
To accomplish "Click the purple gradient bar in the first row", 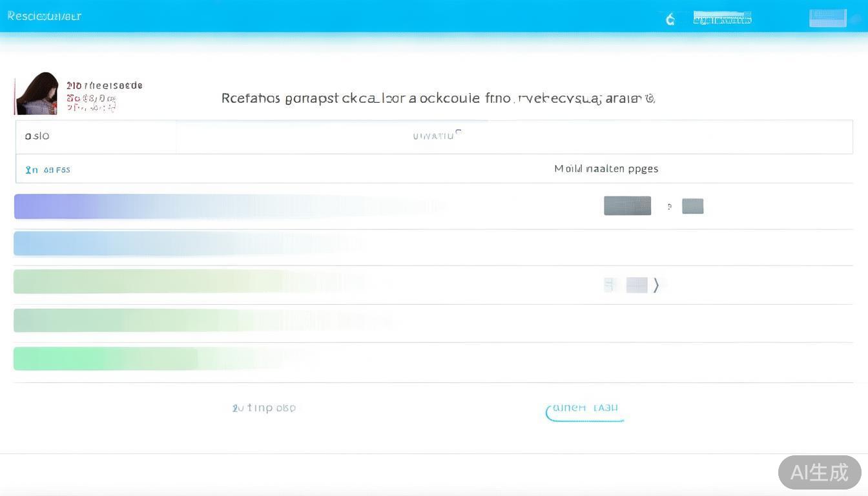I will click(129, 207).
